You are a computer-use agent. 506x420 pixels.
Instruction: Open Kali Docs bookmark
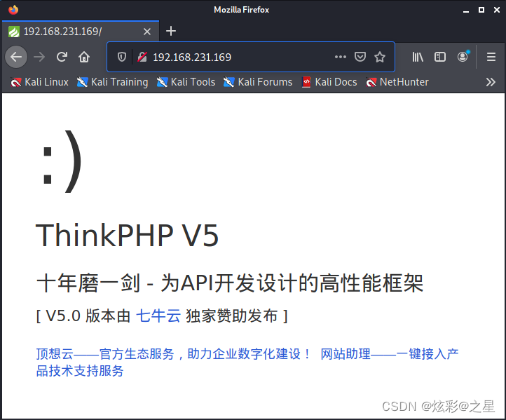pos(329,82)
